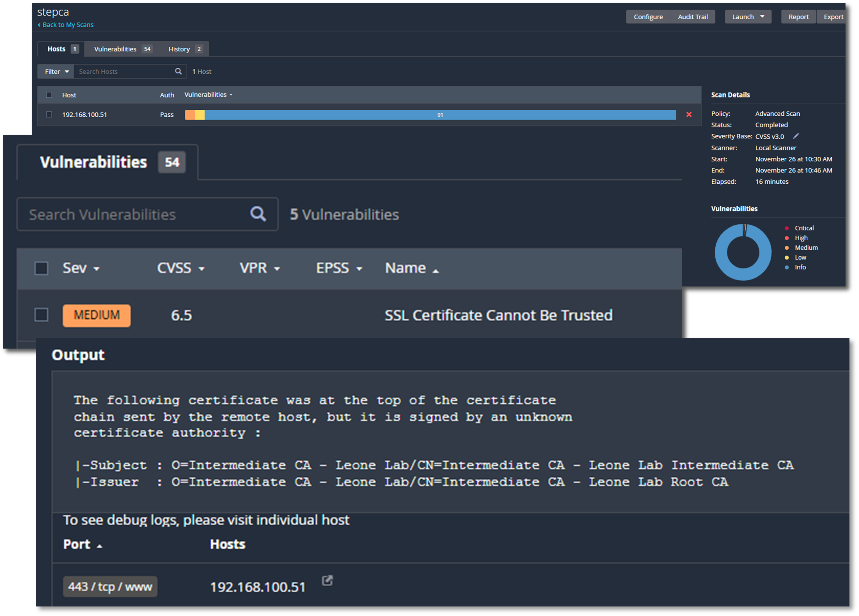The height and width of the screenshot is (616, 859).
Task: Click the pencil icon beside CVSS v3.0
Action: (x=796, y=136)
